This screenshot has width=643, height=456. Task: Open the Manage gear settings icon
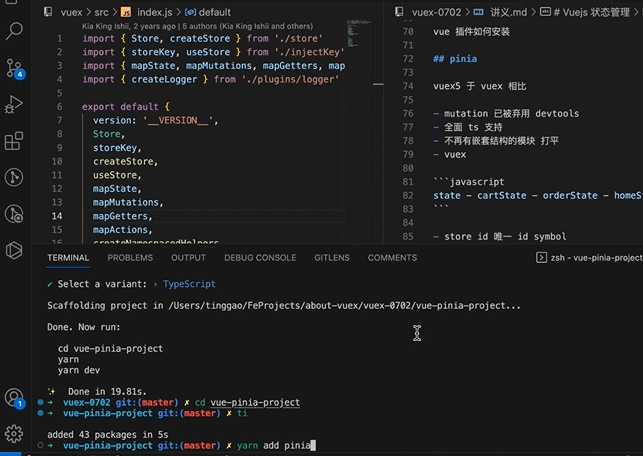(14, 433)
